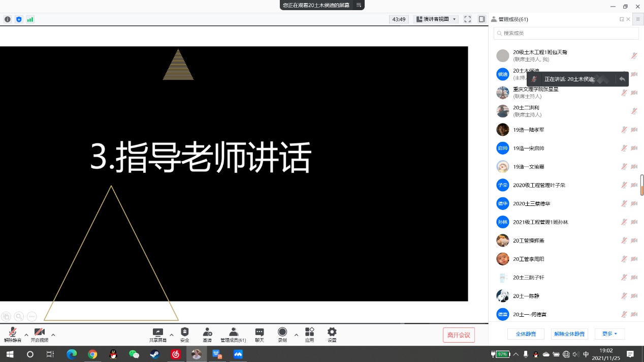644x362 pixels.
Task: Click the 邀请 invite icon
Action: (x=207, y=334)
